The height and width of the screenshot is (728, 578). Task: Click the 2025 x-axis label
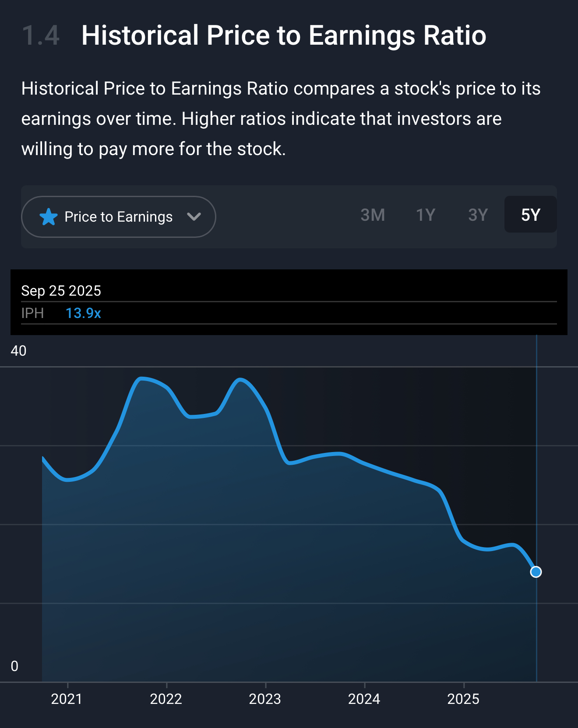point(463,699)
